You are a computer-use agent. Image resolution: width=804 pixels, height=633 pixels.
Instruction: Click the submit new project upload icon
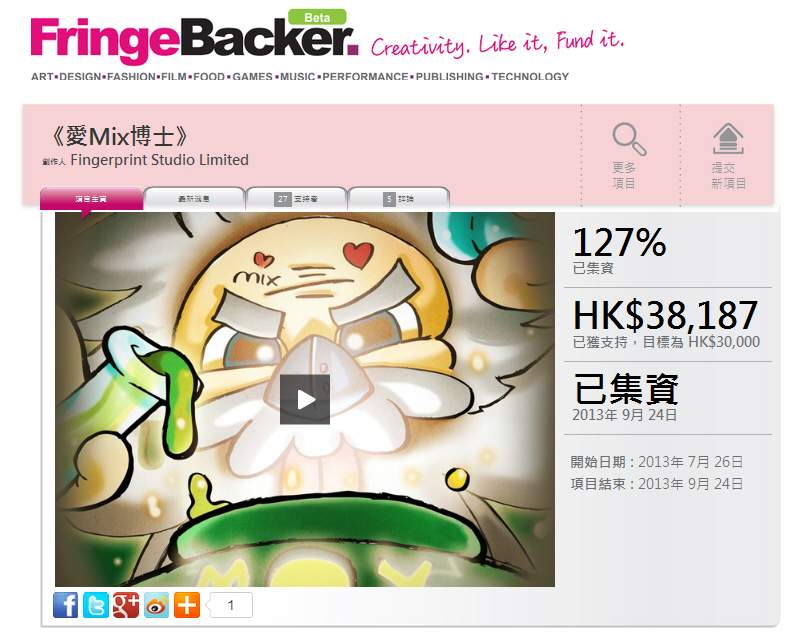(728, 139)
